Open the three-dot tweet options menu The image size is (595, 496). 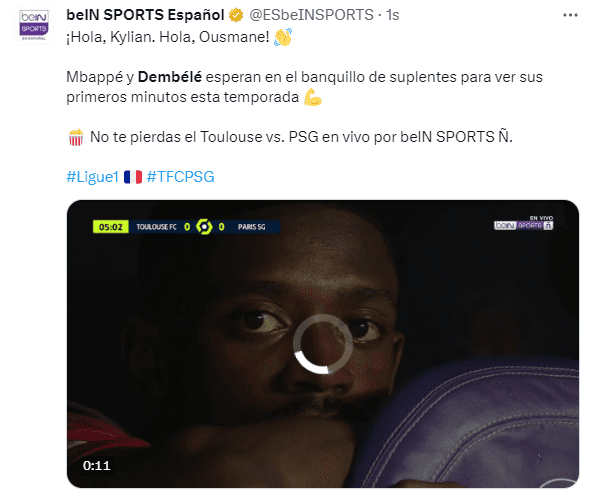click(570, 15)
